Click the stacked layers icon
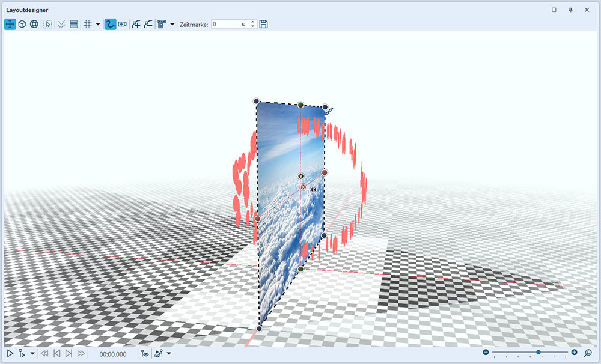This screenshot has height=364, width=601. (74, 24)
